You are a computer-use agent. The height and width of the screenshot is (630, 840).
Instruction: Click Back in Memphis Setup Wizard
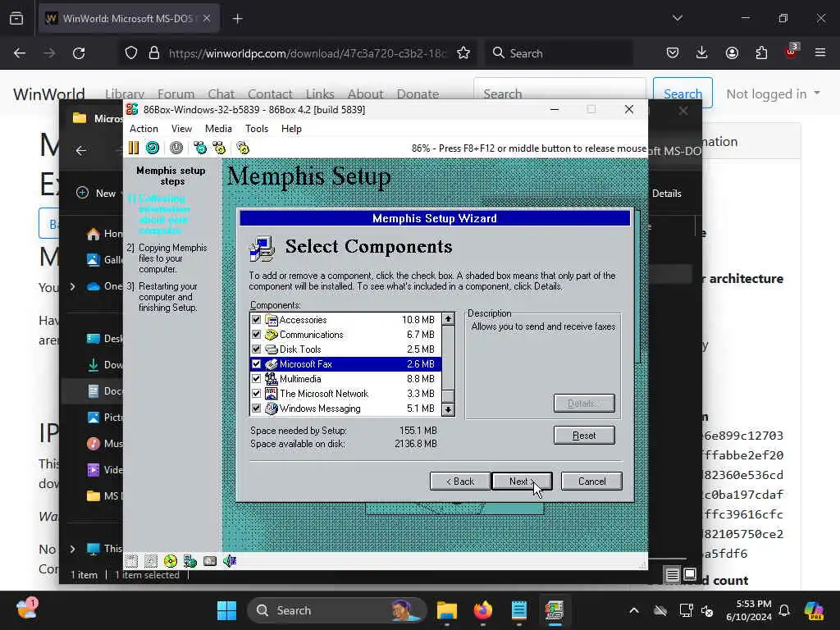[460, 481]
